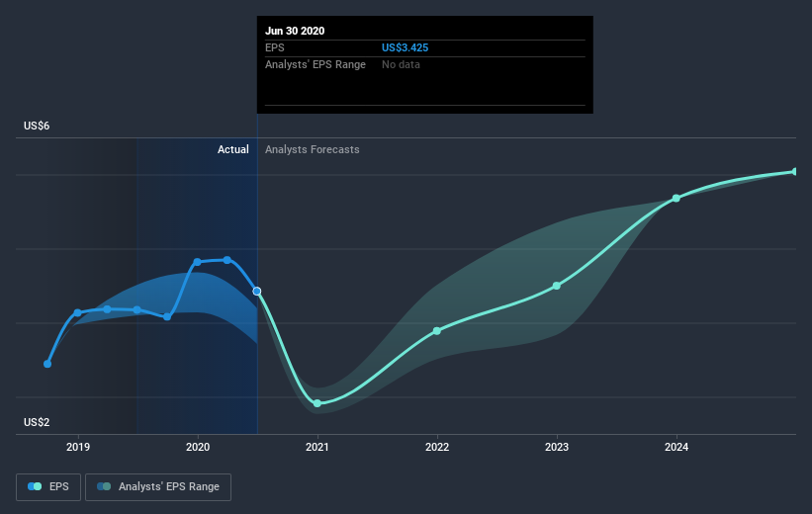Toggle the Analysts' EPS Range legend

[x=158, y=486]
